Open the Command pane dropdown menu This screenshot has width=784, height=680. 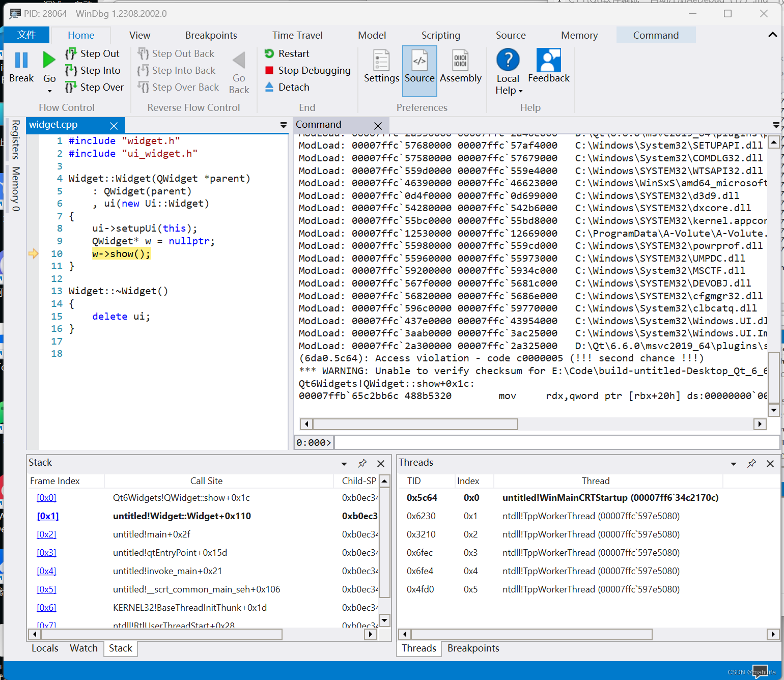(776, 125)
